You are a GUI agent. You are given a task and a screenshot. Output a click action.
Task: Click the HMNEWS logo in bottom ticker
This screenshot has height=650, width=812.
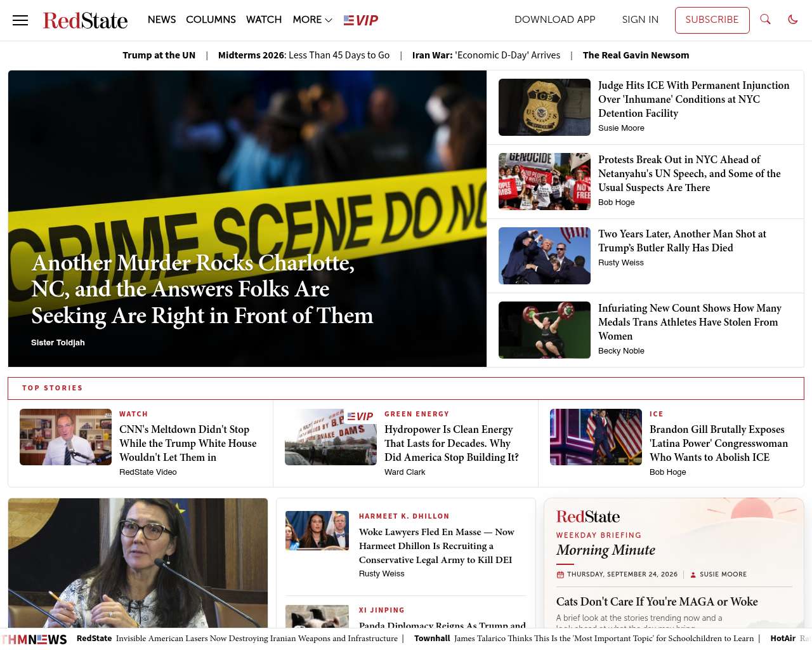(35, 639)
